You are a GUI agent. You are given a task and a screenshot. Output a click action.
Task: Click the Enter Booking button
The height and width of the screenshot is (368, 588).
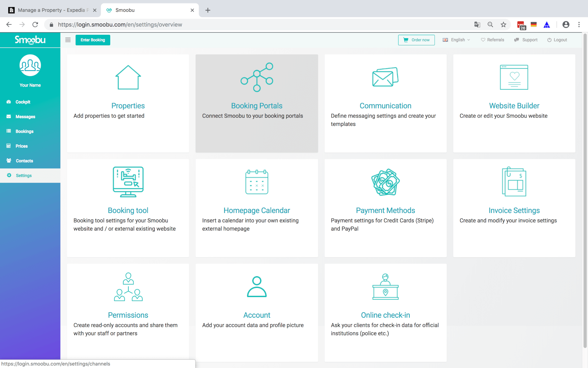(93, 40)
